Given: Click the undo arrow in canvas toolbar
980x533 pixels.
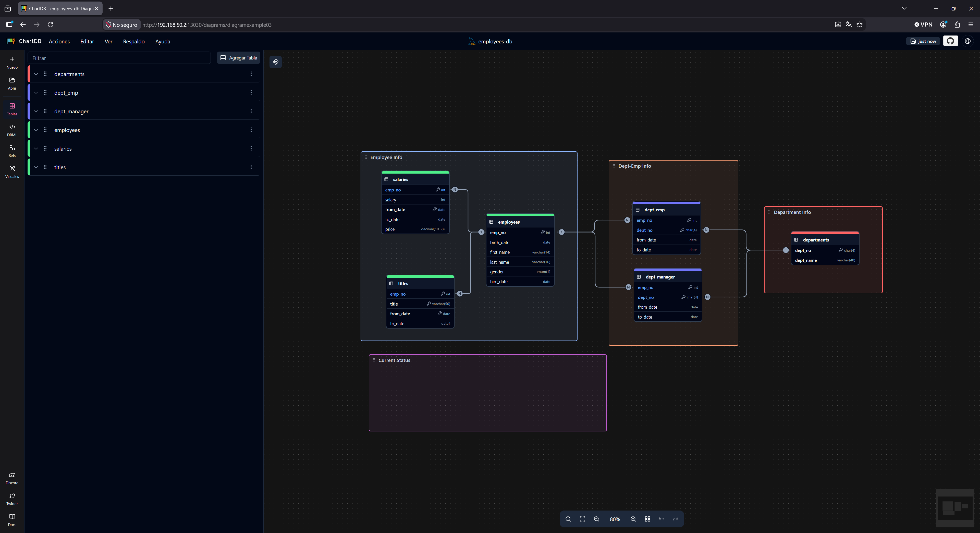Looking at the screenshot, I should coord(661,519).
